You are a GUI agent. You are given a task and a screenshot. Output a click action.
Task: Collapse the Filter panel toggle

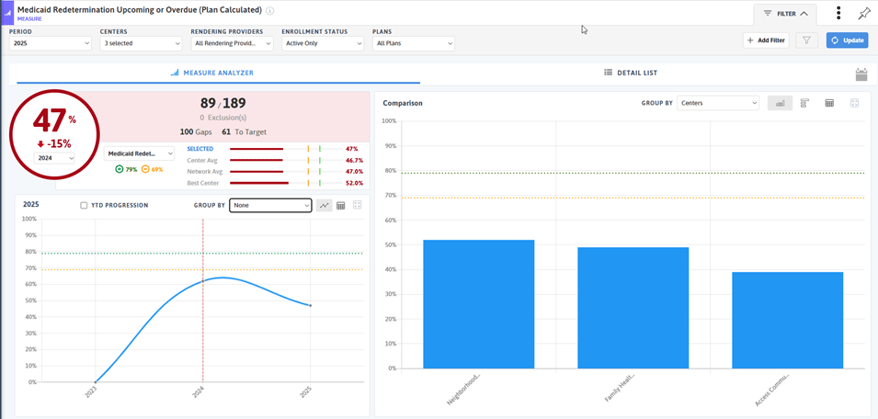[786, 14]
